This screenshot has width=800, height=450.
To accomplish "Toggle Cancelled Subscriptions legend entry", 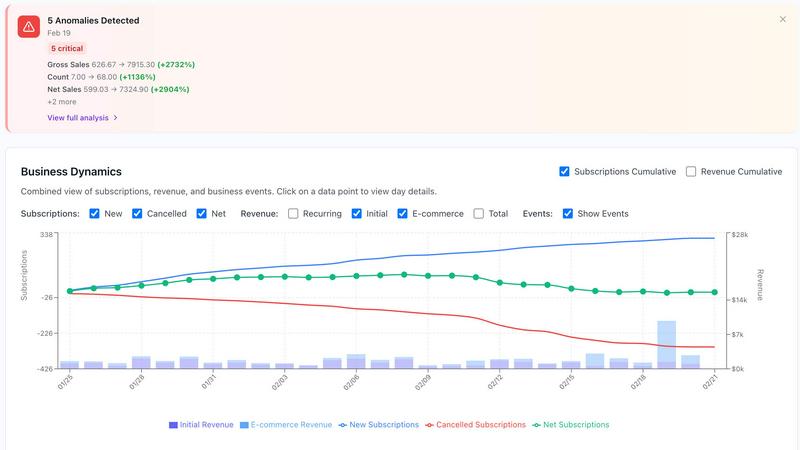I will coord(475,425).
